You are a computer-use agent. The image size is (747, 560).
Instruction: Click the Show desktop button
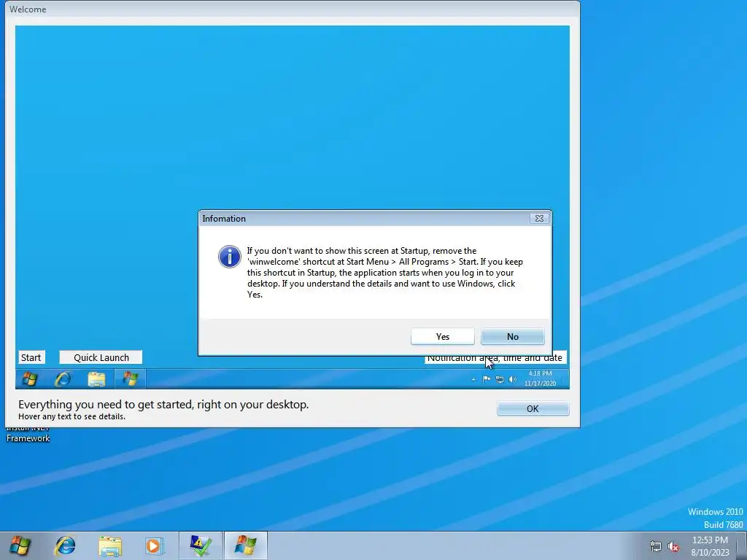743,546
